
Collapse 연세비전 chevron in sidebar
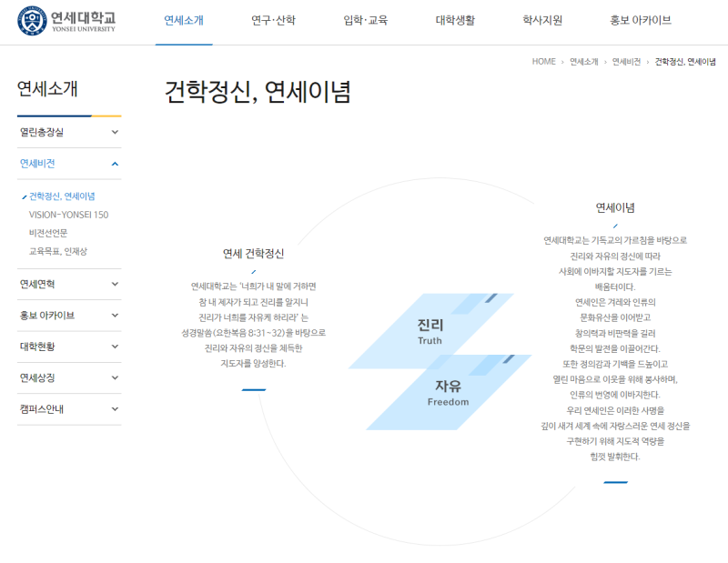tap(115, 164)
